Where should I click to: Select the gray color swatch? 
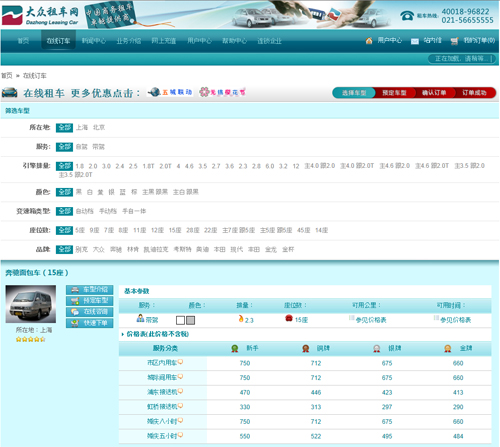pyautogui.click(x=191, y=320)
